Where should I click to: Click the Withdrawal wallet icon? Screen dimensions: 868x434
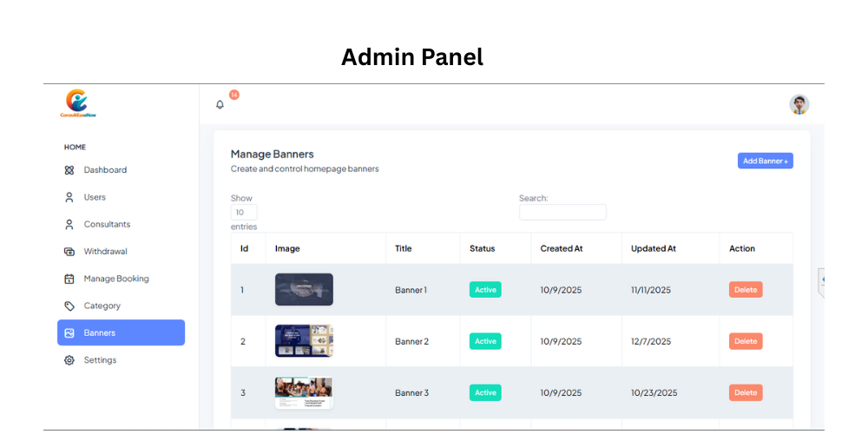coord(69,252)
